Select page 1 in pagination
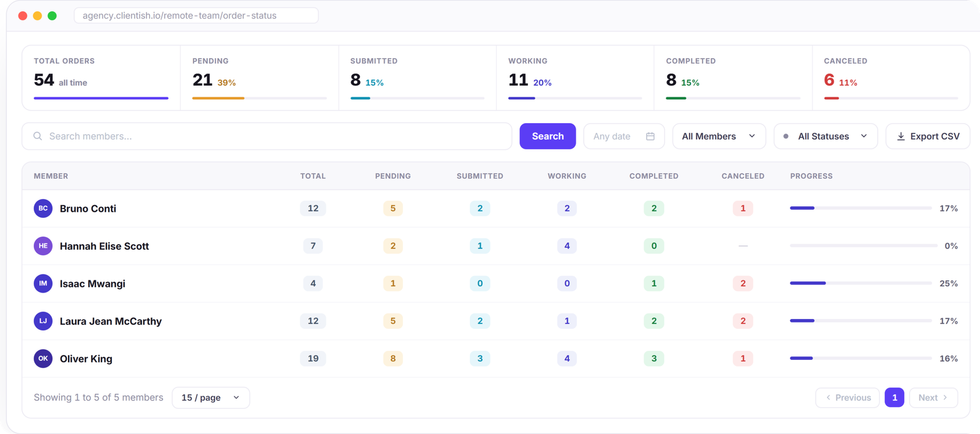Image resolution: width=980 pixels, height=434 pixels. [894, 398]
